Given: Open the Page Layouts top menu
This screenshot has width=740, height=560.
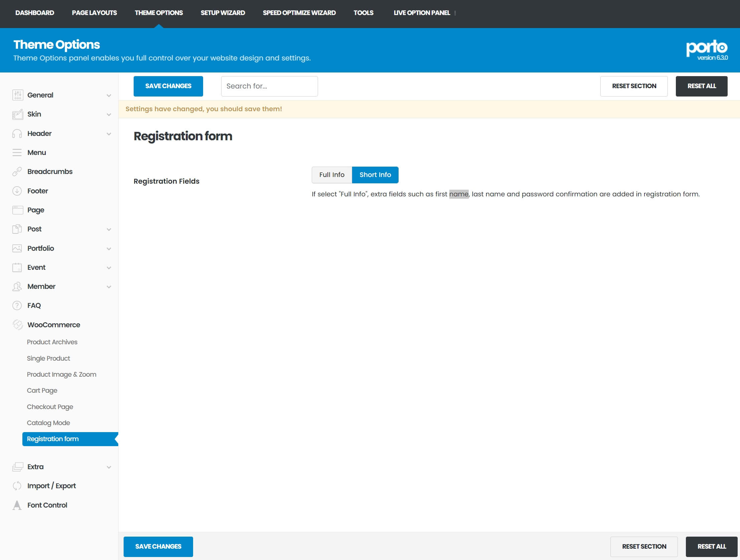Looking at the screenshot, I should pyautogui.click(x=94, y=13).
